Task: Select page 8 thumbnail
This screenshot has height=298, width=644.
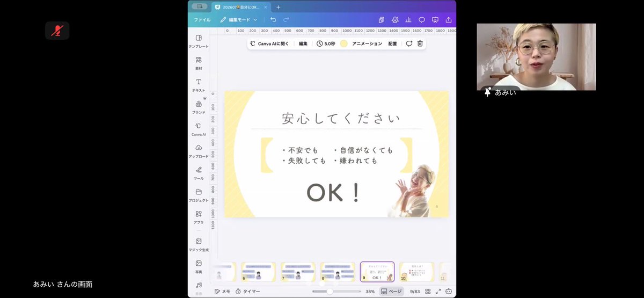Action: 338,272
